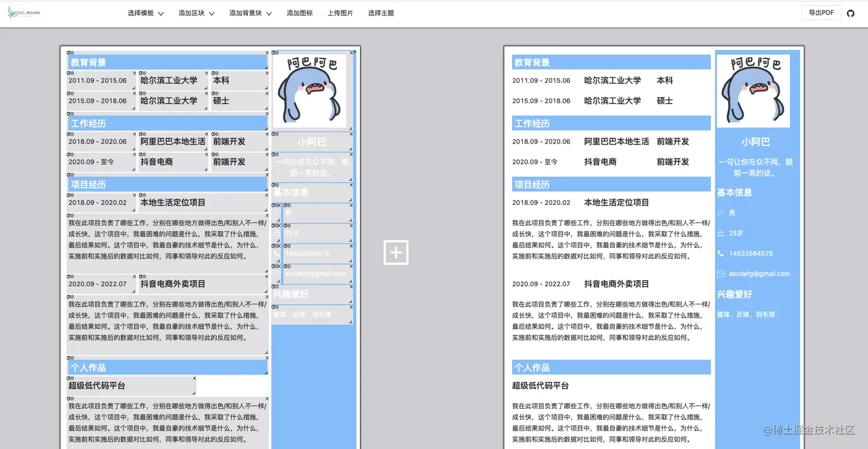868x449 pixels.
Task: Remove the 本地生活定位项目 block in the editor
Action: click(x=267, y=195)
